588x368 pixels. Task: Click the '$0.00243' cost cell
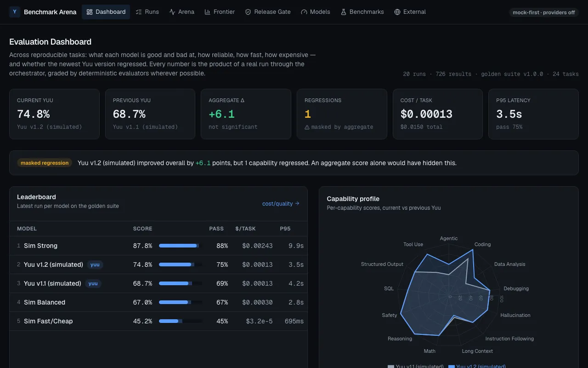(x=257, y=246)
